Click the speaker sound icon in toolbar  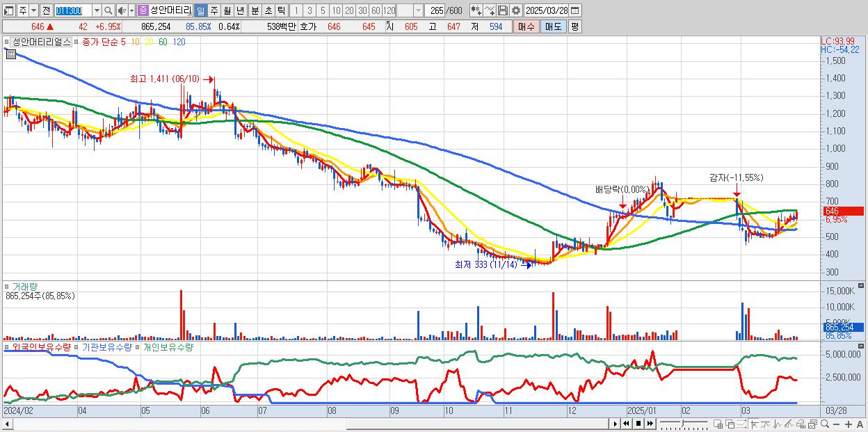(x=122, y=10)
